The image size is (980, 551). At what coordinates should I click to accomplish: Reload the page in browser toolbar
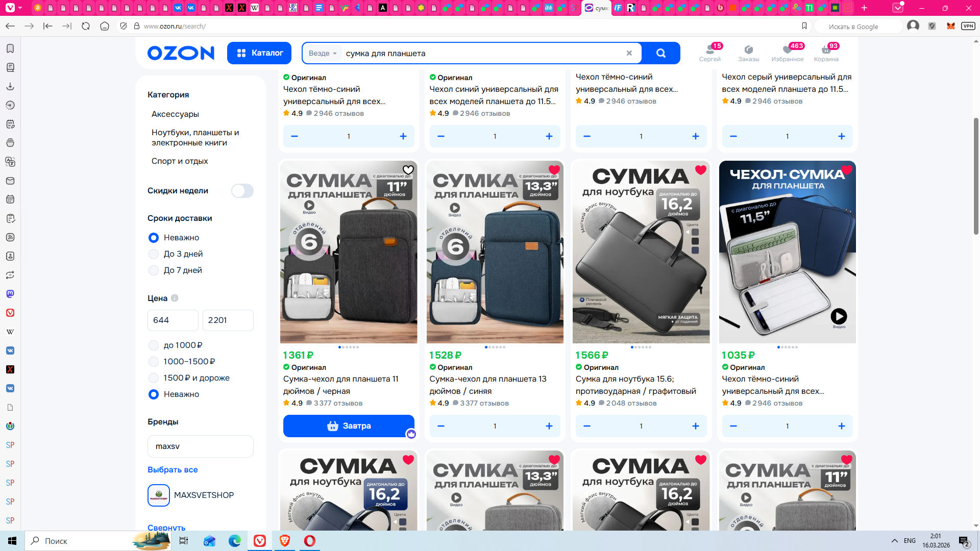point(86,26)
